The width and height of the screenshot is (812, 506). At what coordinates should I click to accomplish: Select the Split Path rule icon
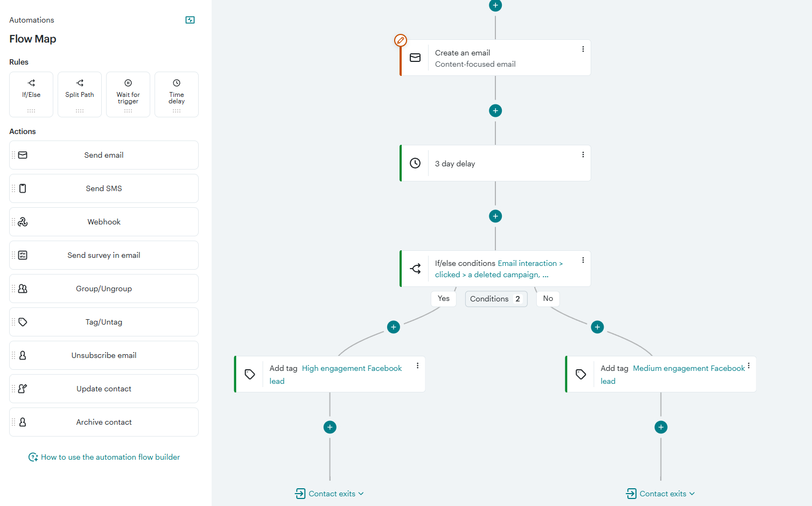pyautogui.click(x=79, y=83)
